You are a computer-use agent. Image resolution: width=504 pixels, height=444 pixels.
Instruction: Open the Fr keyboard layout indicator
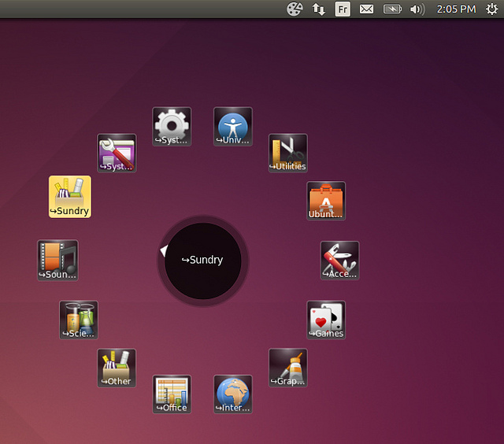343,9
